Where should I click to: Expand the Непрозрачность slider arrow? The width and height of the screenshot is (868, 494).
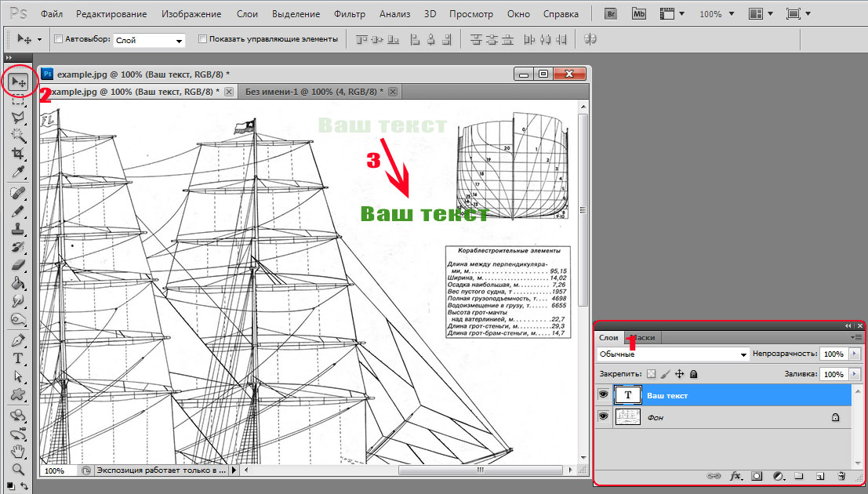(x=855, y=354)
